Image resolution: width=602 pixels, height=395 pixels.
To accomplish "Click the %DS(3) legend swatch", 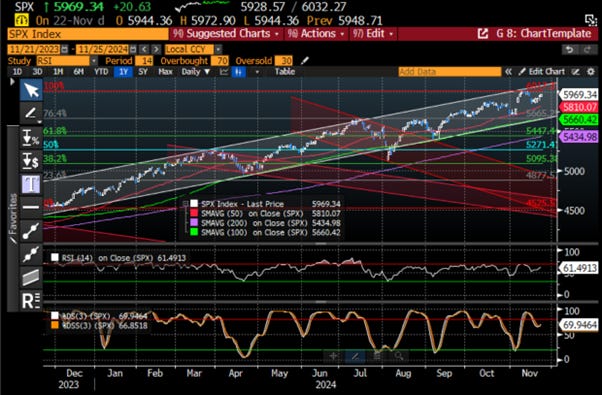I will 55,316.
